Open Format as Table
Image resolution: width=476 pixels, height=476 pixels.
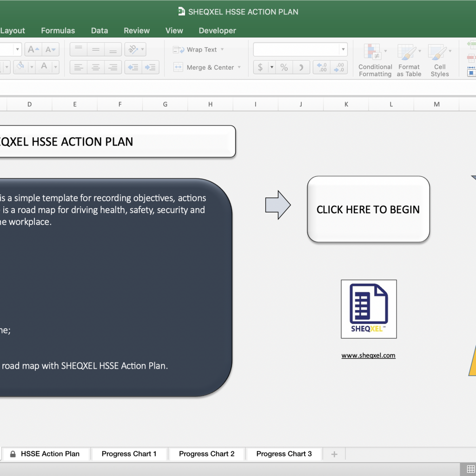click(x=409, y=60)
